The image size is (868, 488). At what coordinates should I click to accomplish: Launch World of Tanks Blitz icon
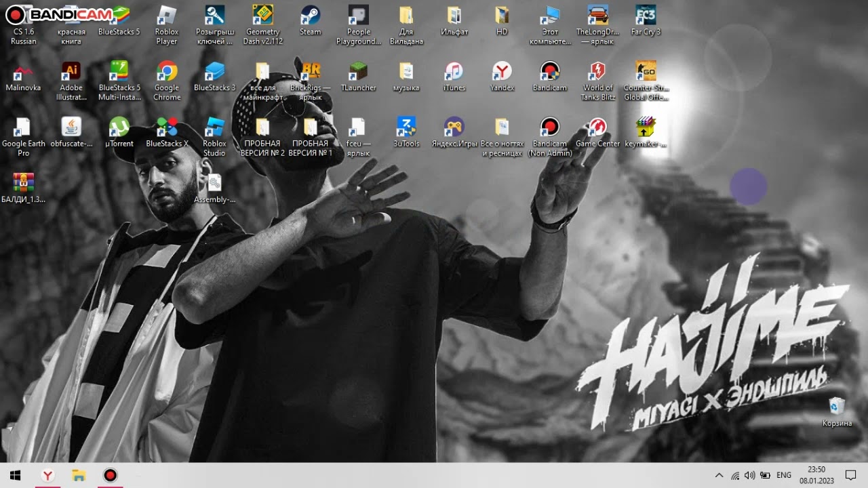[597, 81]
